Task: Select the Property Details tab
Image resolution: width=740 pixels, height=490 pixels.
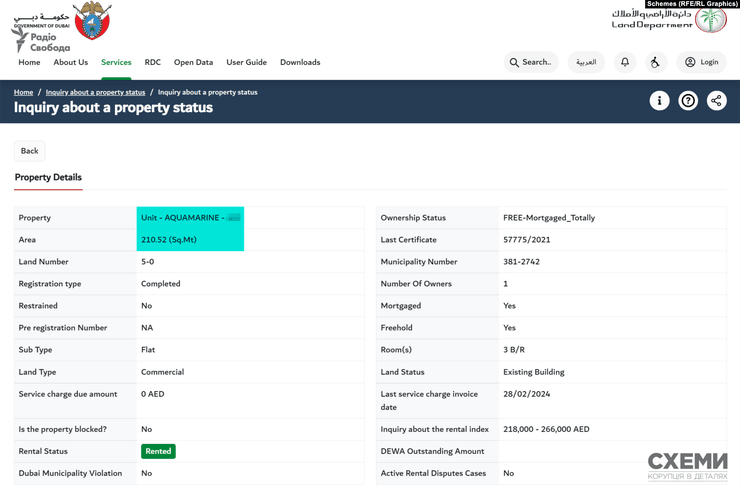Action: [48, 177]
